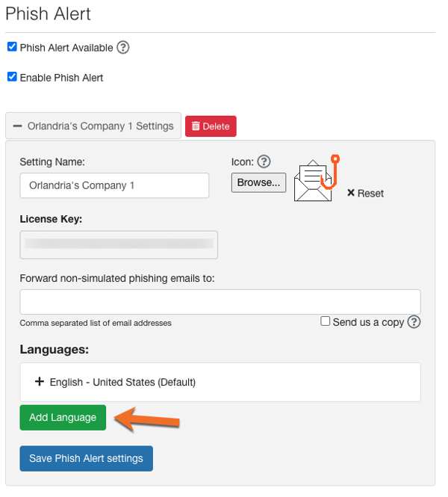Click the help icon next to Icon label
This screenshot has height=497, width=448.
263,161
